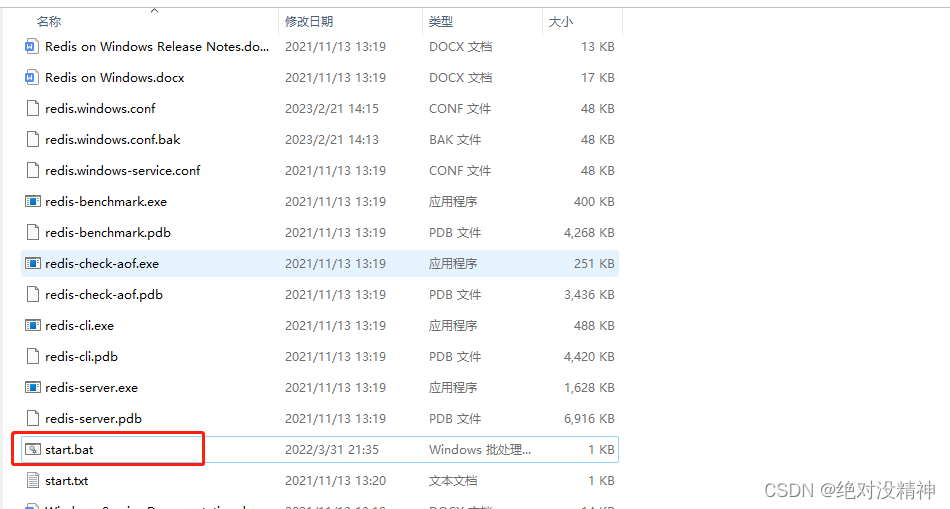Click the 251 KB size cell

[x=594, y=264]
